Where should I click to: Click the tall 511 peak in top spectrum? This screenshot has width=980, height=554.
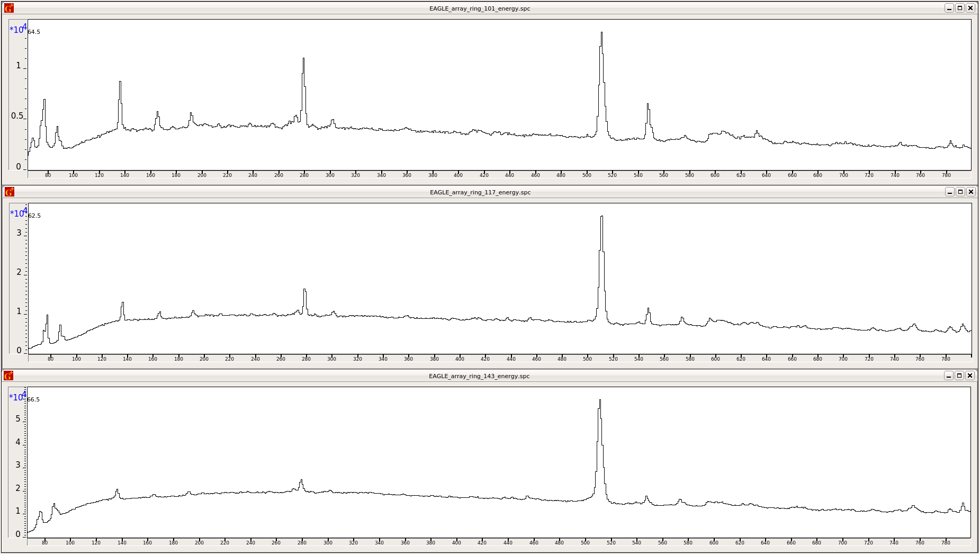602,53
